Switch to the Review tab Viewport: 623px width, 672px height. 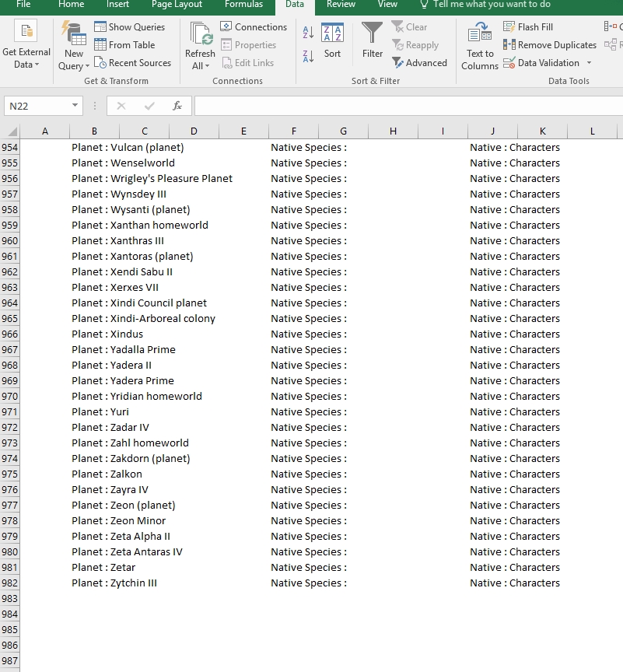pyautogui.click(x=341, y=5)
